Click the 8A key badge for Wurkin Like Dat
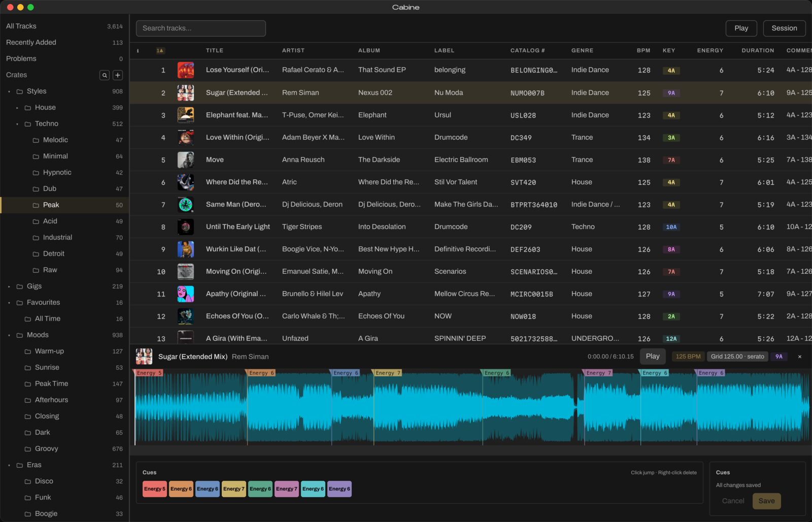Viewport: 812px width, 522px height. coord(671,249)
